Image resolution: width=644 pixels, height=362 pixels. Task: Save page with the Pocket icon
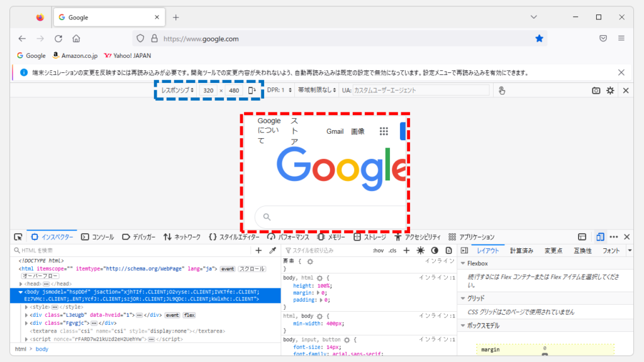point(603,38)
